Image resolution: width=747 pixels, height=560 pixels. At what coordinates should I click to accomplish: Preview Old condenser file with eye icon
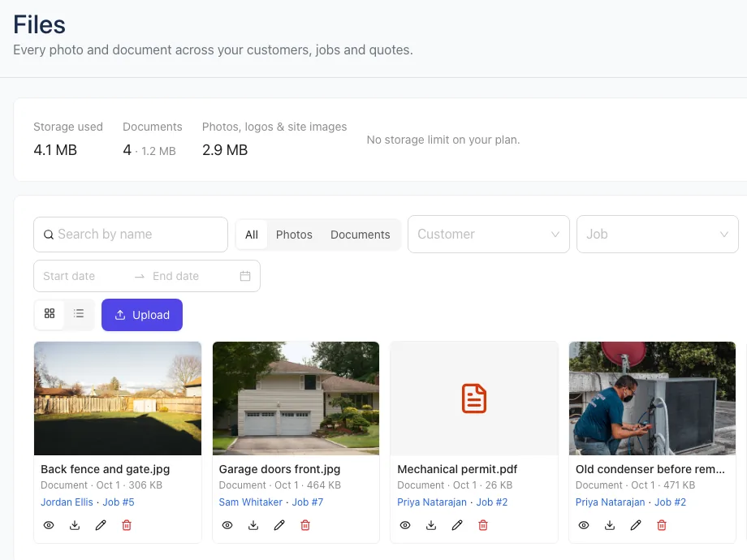click(584, 525)
